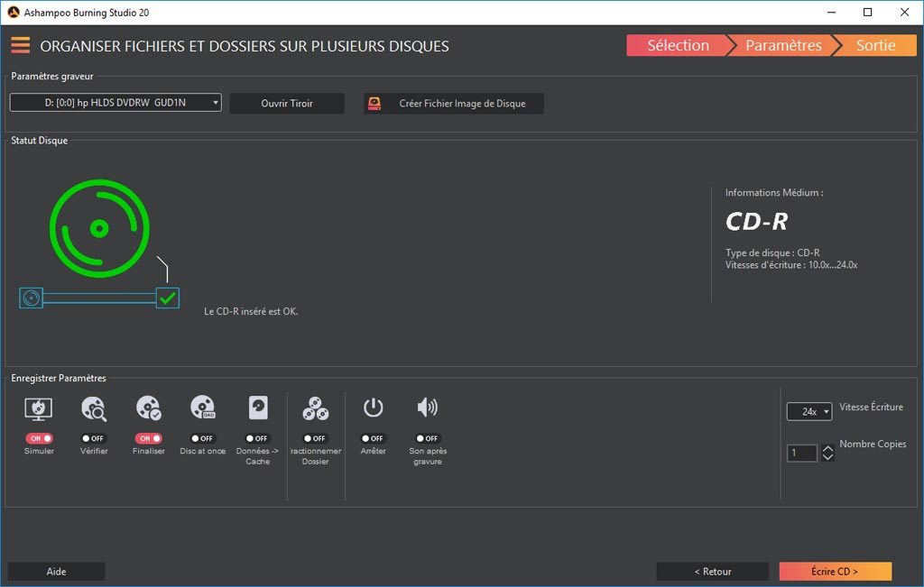The image size is (924, 587).
Task: Increase Nombre Copies with up arrow
Action: pos(828,449)
